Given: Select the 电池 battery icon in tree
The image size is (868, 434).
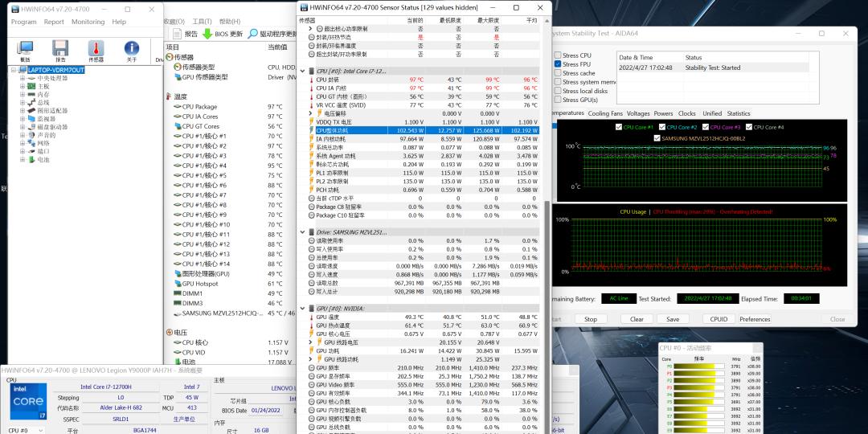Looking at the screenshot, I should pos(31,159).
